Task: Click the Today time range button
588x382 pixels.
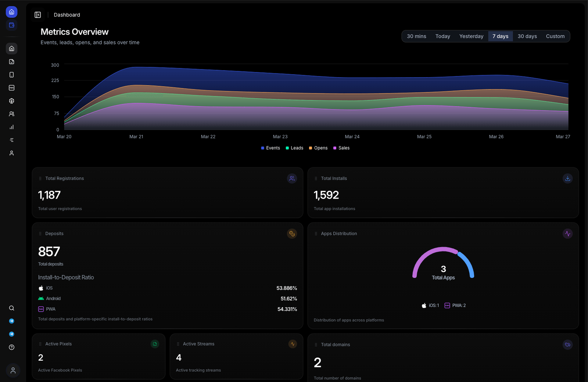Action: 442,36
